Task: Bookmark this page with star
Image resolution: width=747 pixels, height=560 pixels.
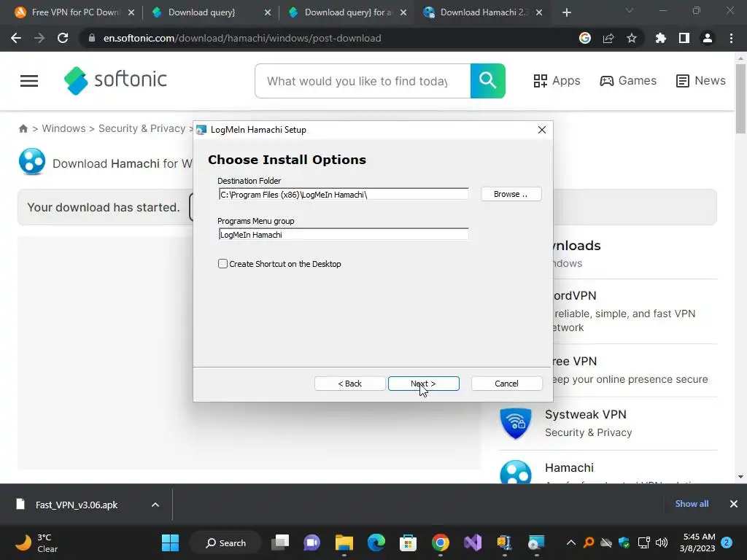Action: click(x=632, y=38)
